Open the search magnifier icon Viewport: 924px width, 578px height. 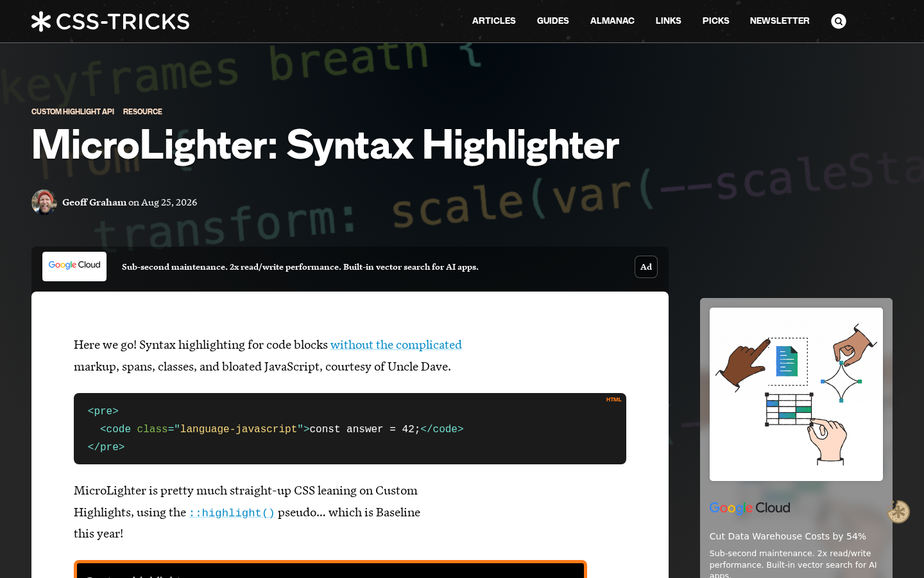pyautogui.click(x=839, y=21)
